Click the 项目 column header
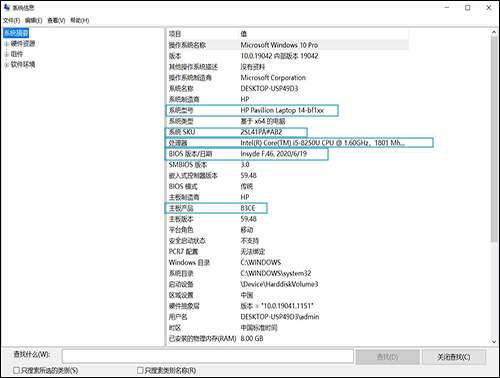The image size is (500, 378). click(203, 34)
